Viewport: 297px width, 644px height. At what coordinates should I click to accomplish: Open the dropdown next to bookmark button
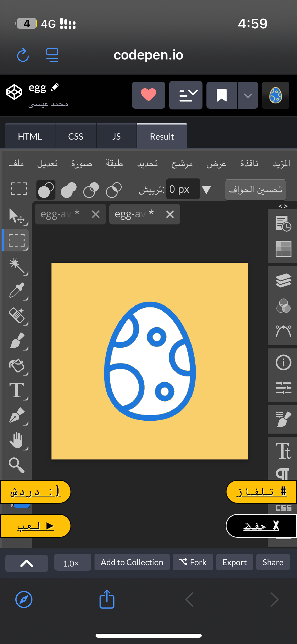(x=248, y=95)
